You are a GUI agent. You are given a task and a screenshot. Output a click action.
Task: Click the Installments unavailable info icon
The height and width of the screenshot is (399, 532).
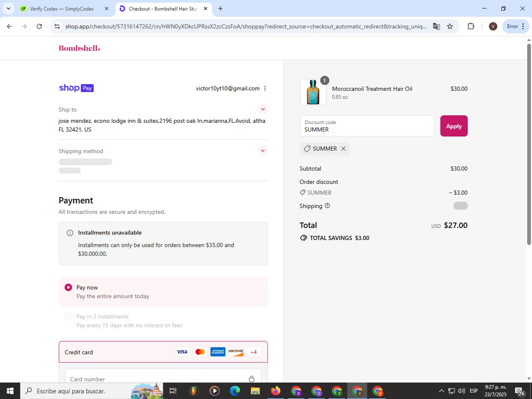tap(70, 233)
